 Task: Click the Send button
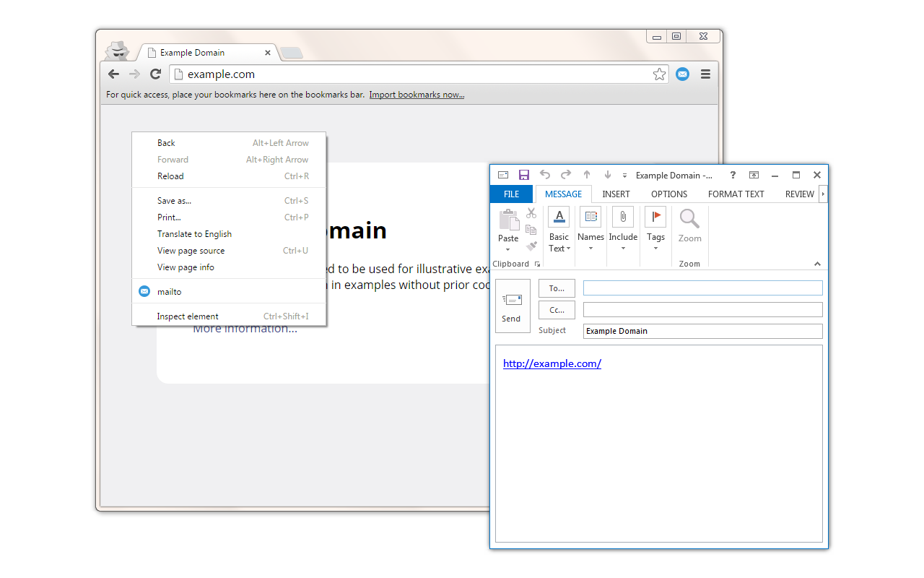point(513,306)
